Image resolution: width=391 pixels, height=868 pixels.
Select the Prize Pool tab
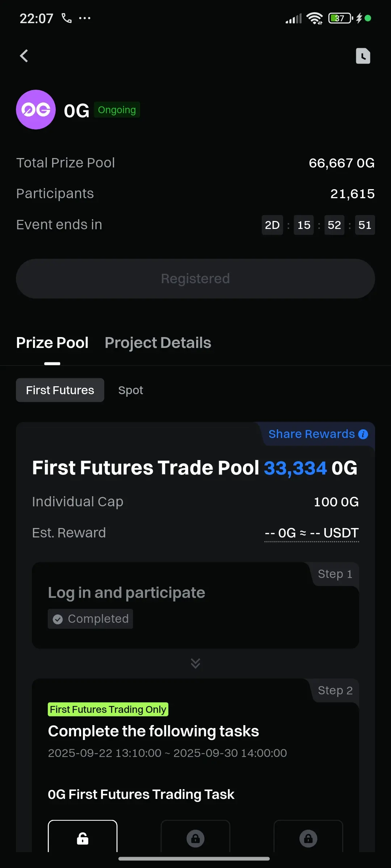point(52,343)
